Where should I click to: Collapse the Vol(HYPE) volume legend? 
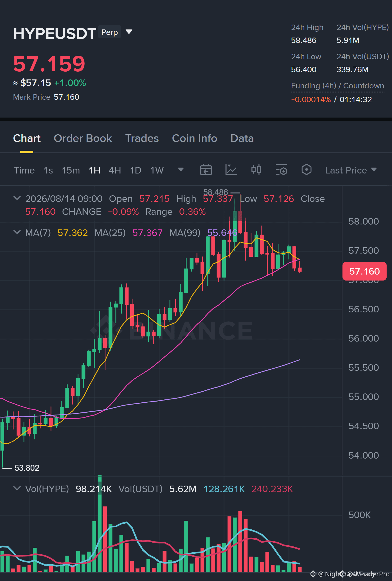(x=17, y=488)
